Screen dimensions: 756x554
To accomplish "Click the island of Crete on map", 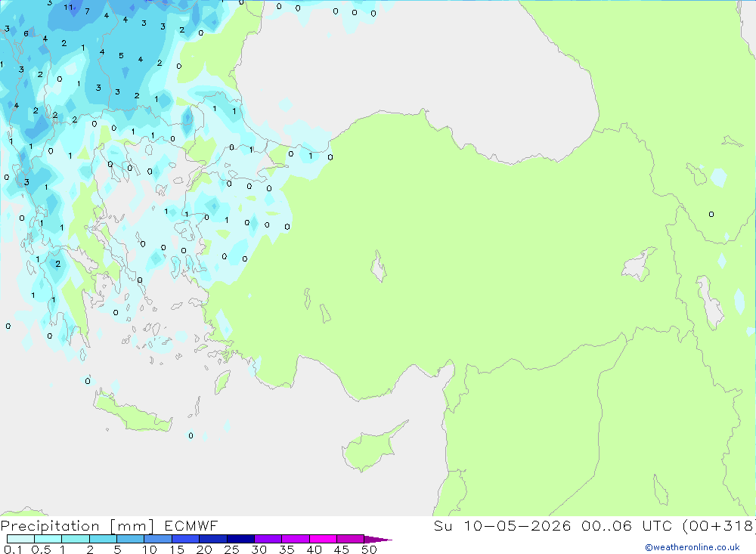I will pos(132,412).
